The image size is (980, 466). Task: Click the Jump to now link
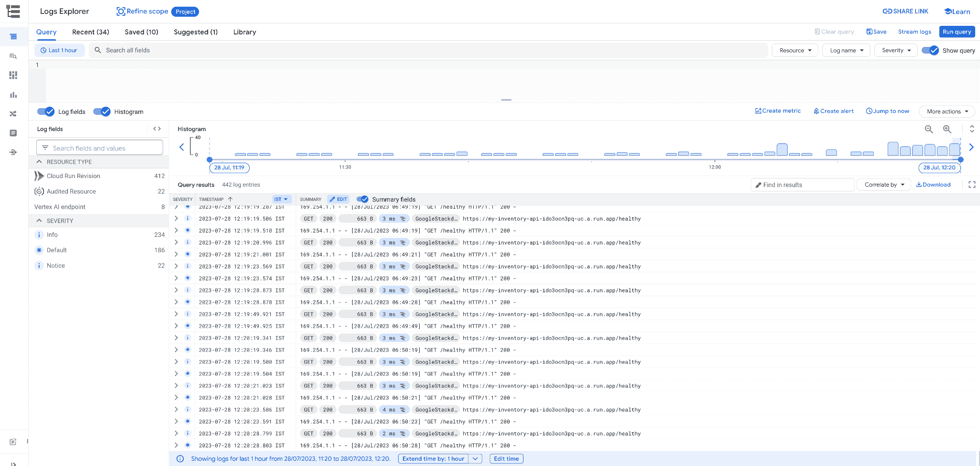tap(888, 111)
